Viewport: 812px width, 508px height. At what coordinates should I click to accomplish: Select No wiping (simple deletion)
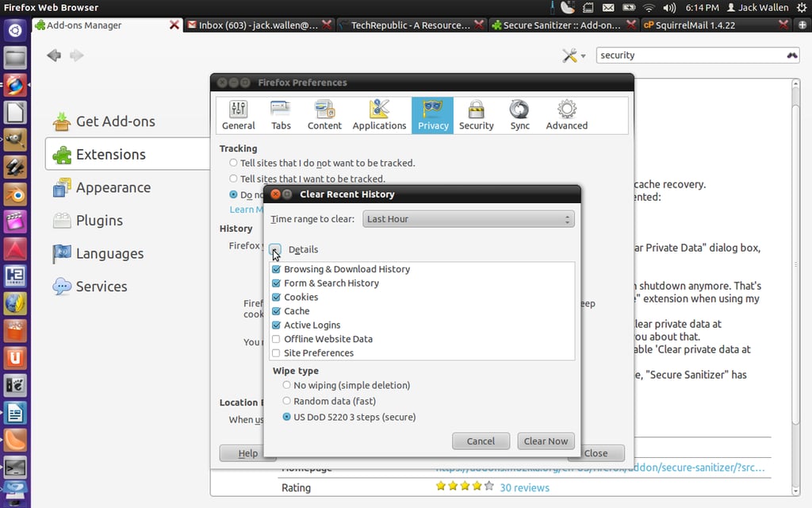tap(286, 385)
